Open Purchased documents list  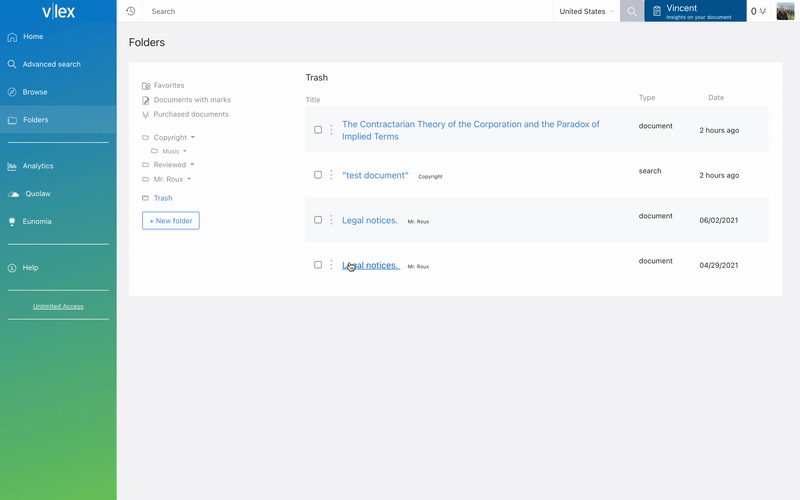point(191,114)
